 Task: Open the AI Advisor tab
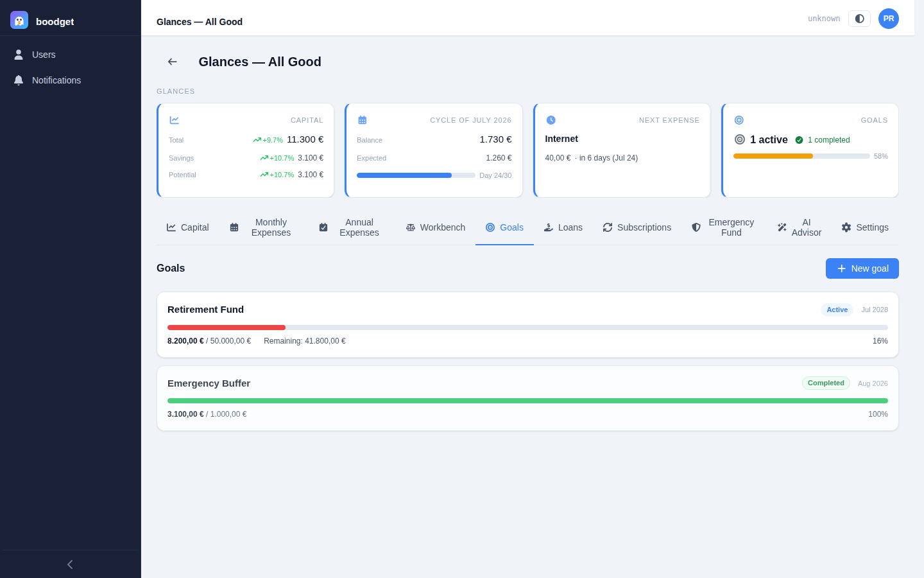tap(799, 227)
